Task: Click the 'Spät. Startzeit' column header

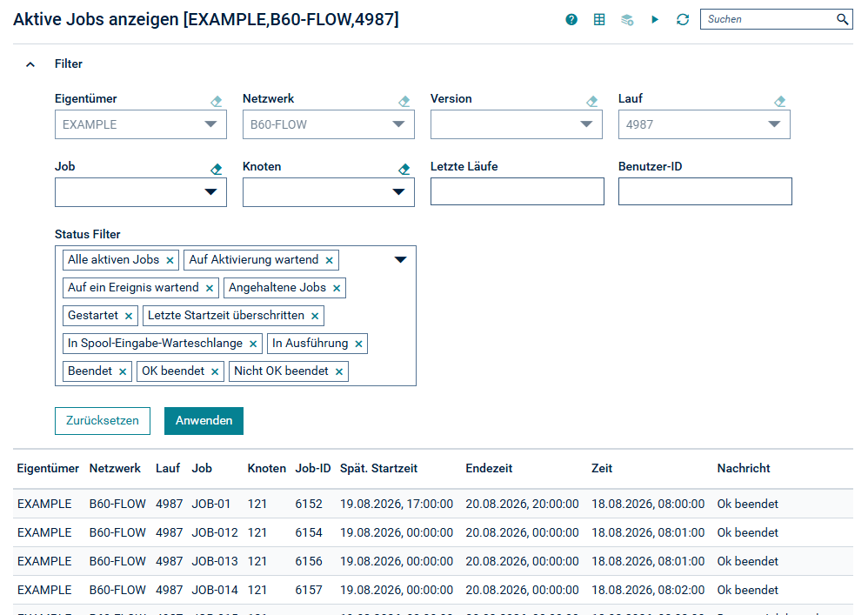Action: pos(378,468)
